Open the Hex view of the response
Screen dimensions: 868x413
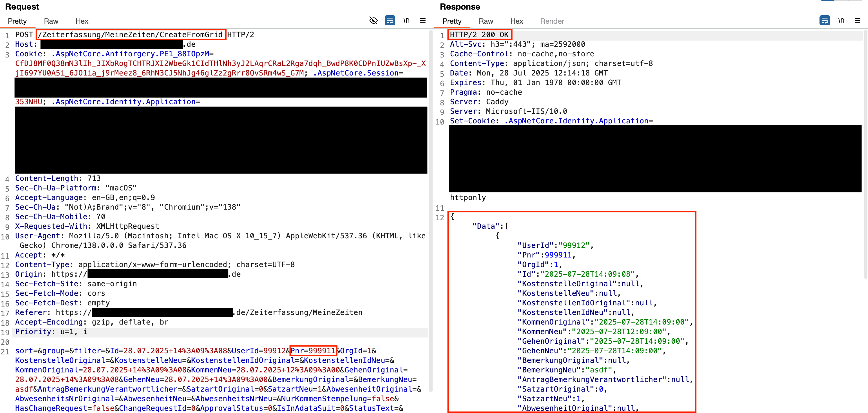[x=517, y=21]
